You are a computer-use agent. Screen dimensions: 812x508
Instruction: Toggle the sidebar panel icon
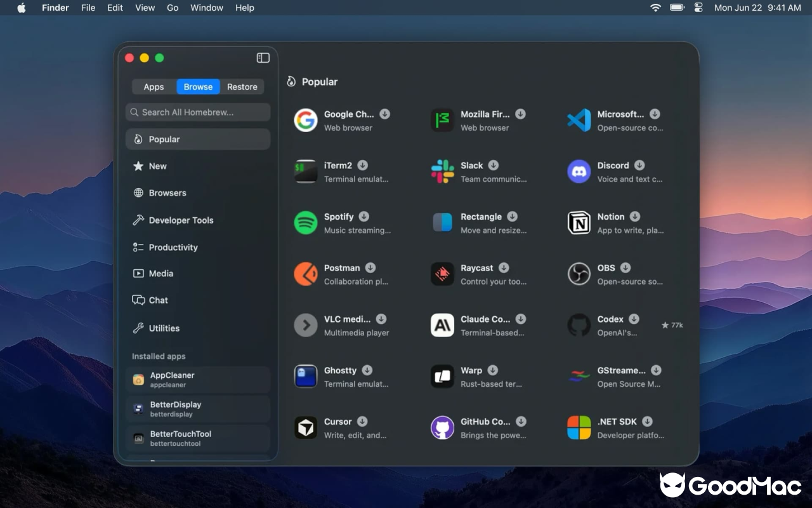click(263, 58)
